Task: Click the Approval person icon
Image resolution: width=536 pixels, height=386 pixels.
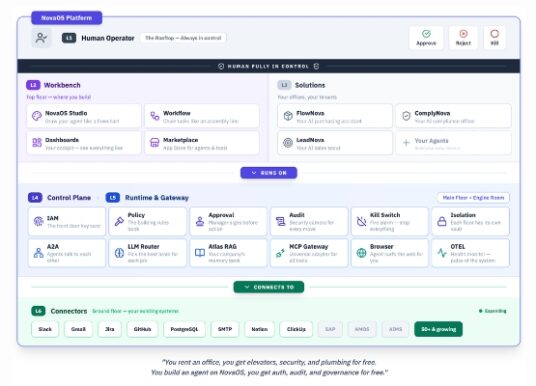Action: [x=200, y=221]
